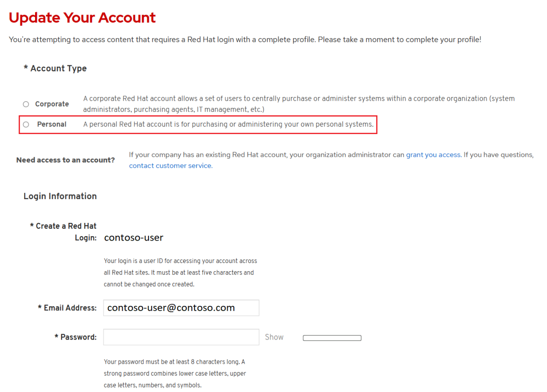Click the 'Personal' option label
547x392 pixels.
point(52,124)
